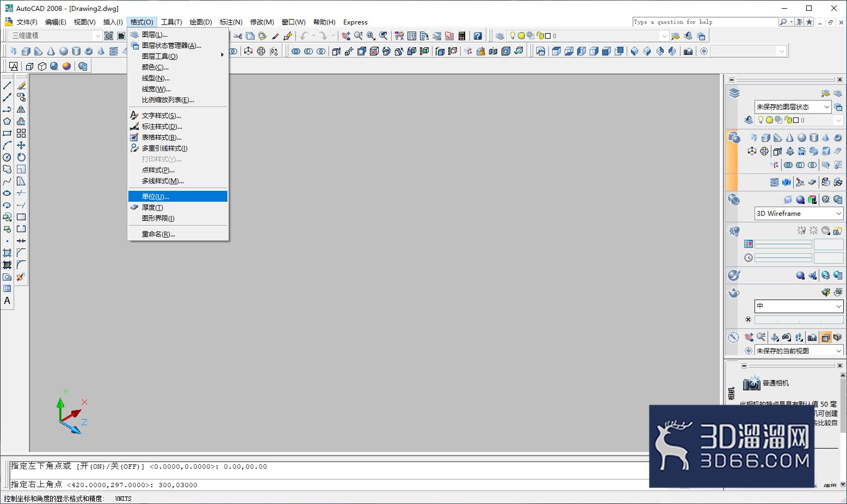Switch to SW Isometric view in the view toolbar
Screen dimensions: 847x504
tap(634, 51)
